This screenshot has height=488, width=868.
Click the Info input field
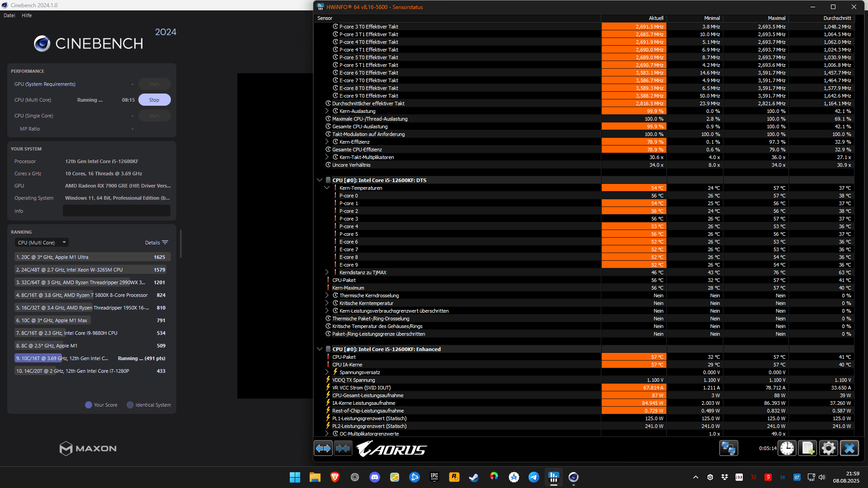[117, 211]
